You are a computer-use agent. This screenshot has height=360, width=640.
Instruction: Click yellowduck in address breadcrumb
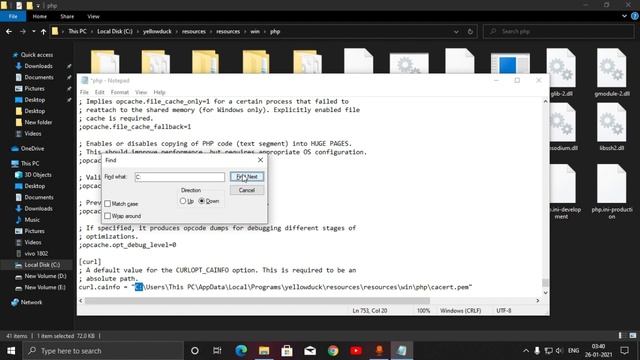157,31
